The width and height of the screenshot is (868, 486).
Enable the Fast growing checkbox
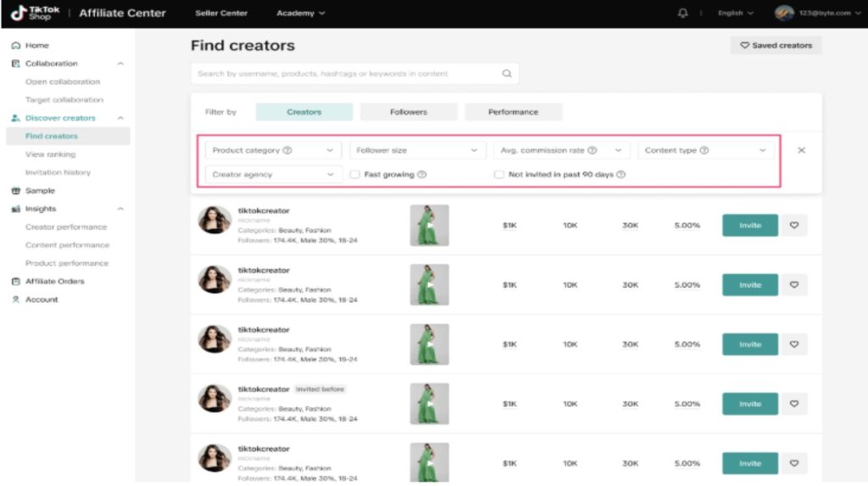click(x=355, y=175)
